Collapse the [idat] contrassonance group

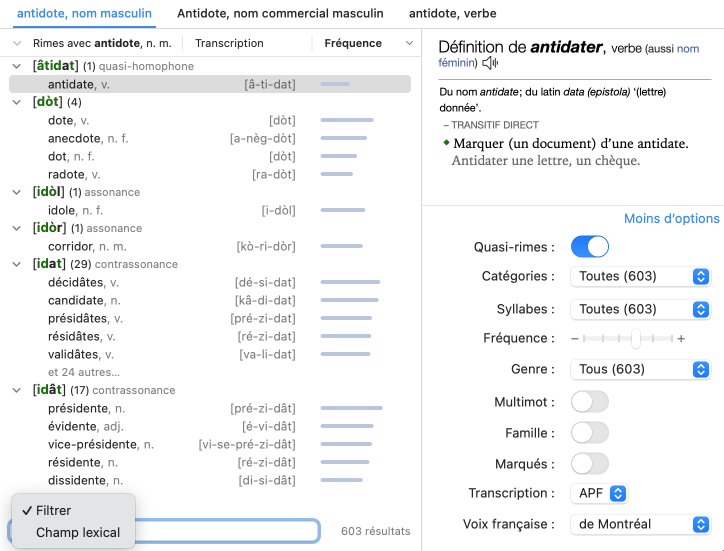click(x=17, y=264)
